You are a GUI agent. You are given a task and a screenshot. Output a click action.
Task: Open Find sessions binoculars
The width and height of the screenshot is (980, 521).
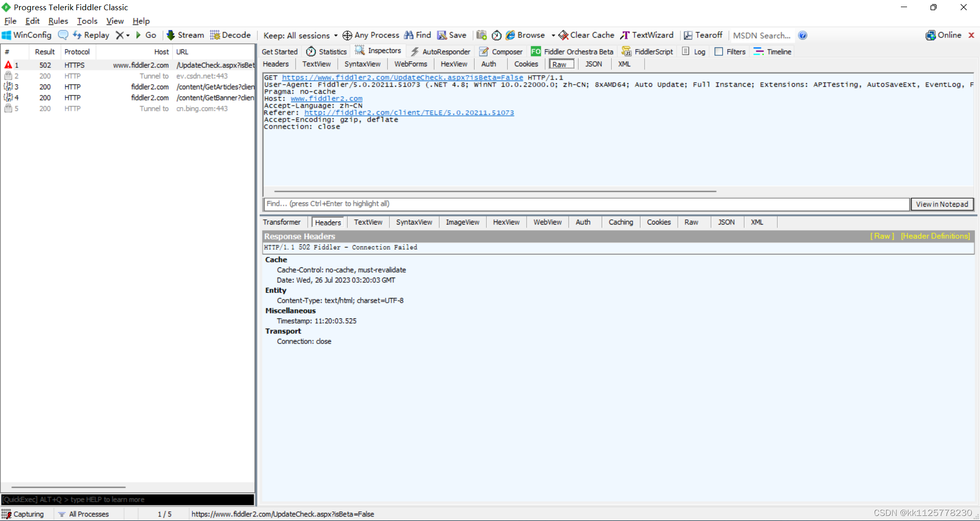coord(418,35)
